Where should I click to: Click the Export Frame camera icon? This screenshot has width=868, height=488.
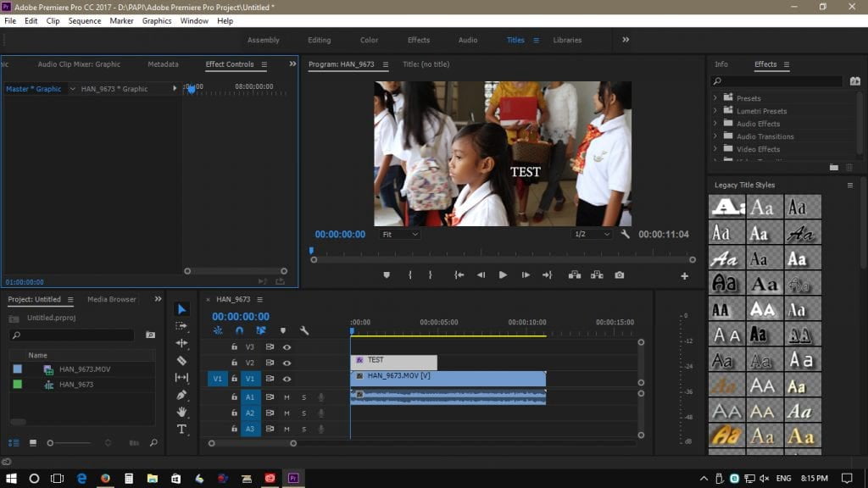point(621,274)
